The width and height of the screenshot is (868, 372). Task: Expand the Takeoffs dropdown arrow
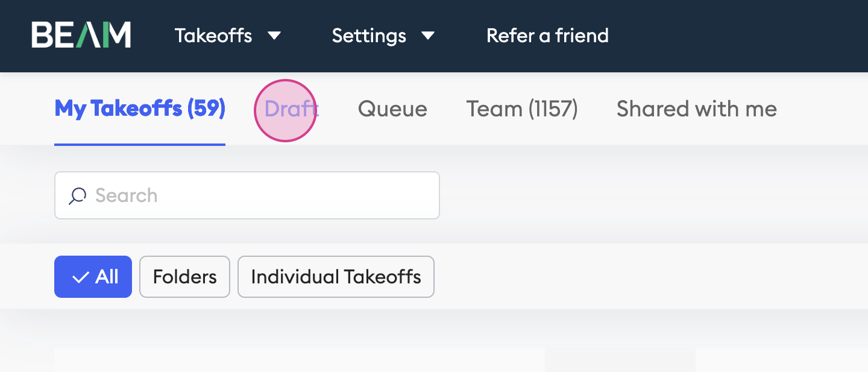(274, 36)
